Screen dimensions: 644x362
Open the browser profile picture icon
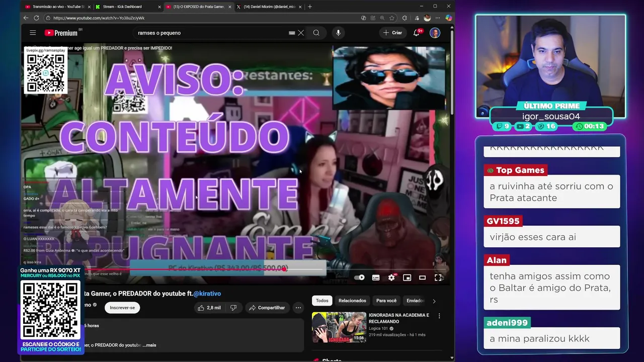427,18
